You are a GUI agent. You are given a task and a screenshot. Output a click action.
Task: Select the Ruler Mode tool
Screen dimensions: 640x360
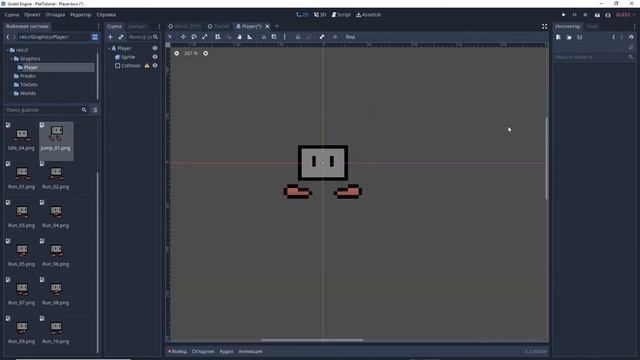pyautogui.click(x=250, y=37)
